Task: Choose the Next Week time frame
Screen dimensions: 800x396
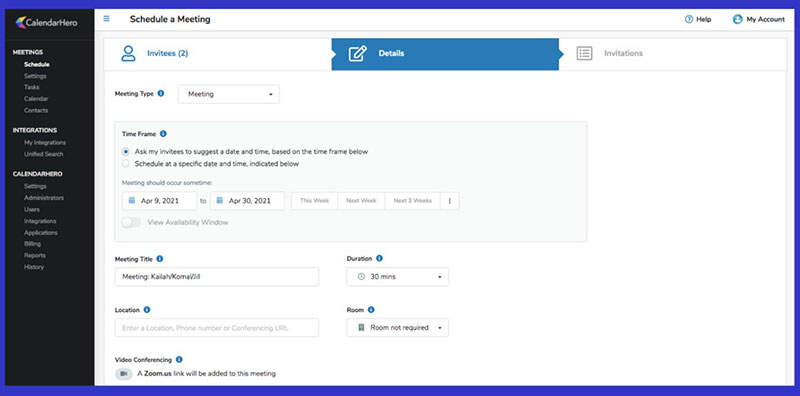Action: pos(361,201)
